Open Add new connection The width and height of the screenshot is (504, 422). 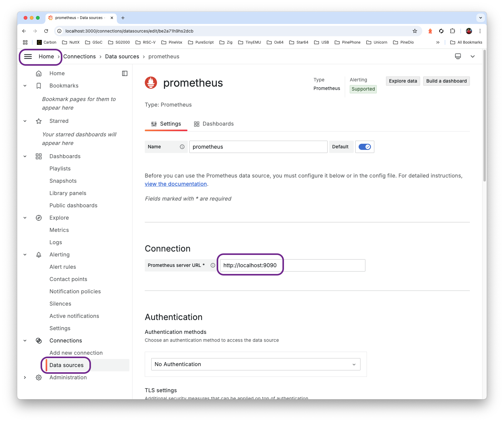click(76, 353)
